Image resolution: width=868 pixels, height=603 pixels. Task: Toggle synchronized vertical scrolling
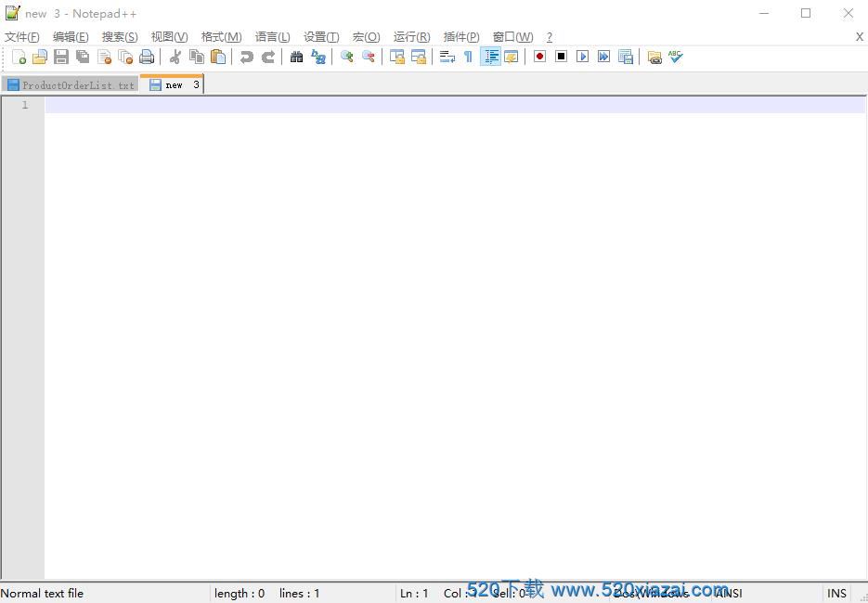point(397,57)
